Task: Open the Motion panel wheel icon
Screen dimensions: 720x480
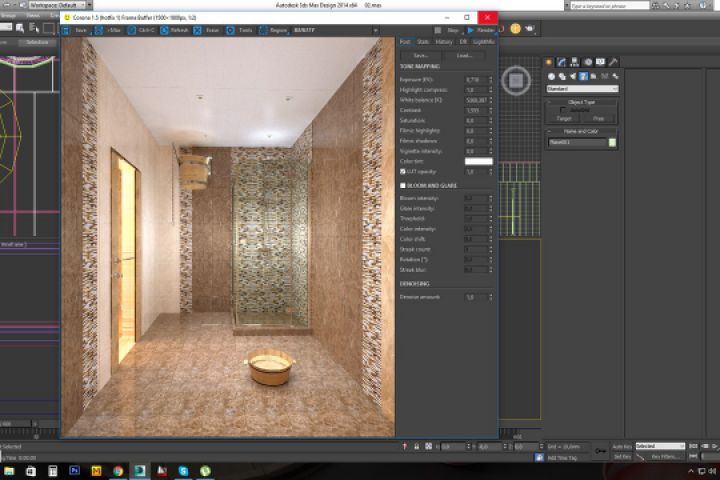Action: pos(588,62)
